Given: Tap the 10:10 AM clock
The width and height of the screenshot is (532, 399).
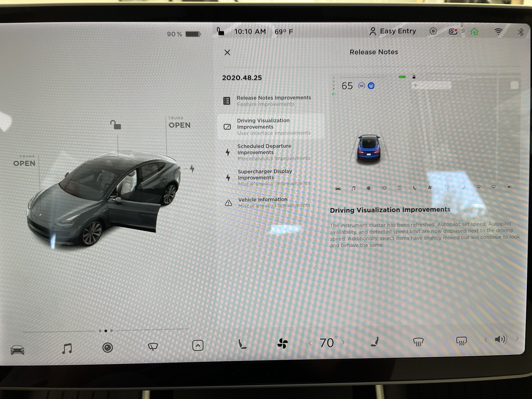Looking at the screenshot, I should tap(250, 32).
